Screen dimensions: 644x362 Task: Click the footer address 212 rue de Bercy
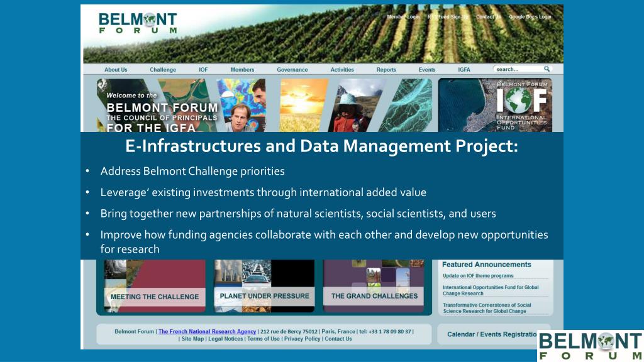pyautogui.click(x=289, y=331)
